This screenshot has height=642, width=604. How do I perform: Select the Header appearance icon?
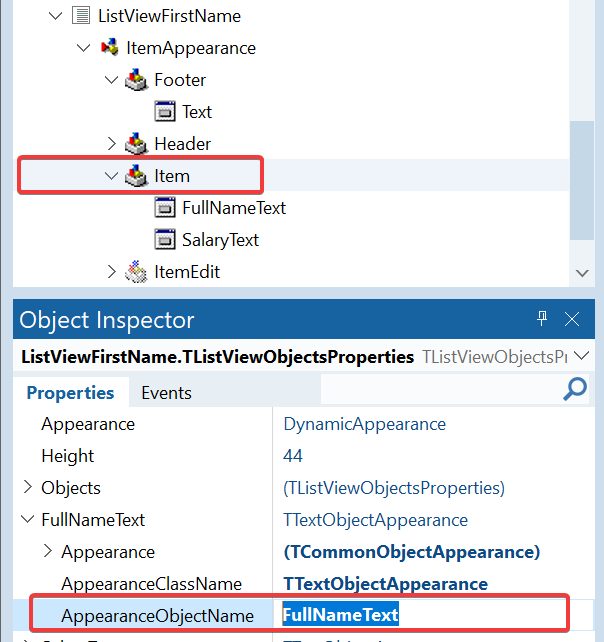point(136,144)
